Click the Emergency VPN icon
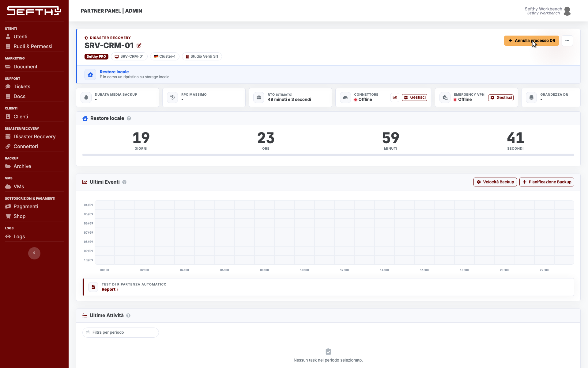Viewport: 588px width, 368px height. point(445,98)
